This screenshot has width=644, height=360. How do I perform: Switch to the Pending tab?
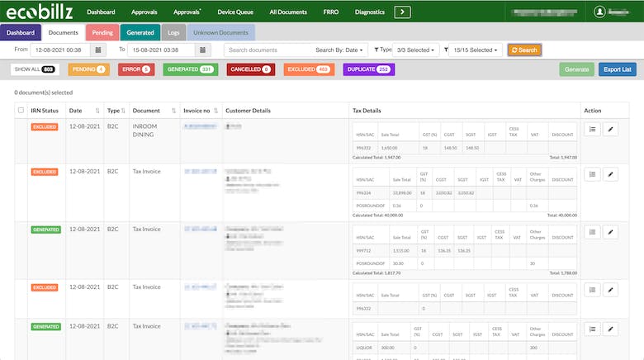tap(102, 32)
